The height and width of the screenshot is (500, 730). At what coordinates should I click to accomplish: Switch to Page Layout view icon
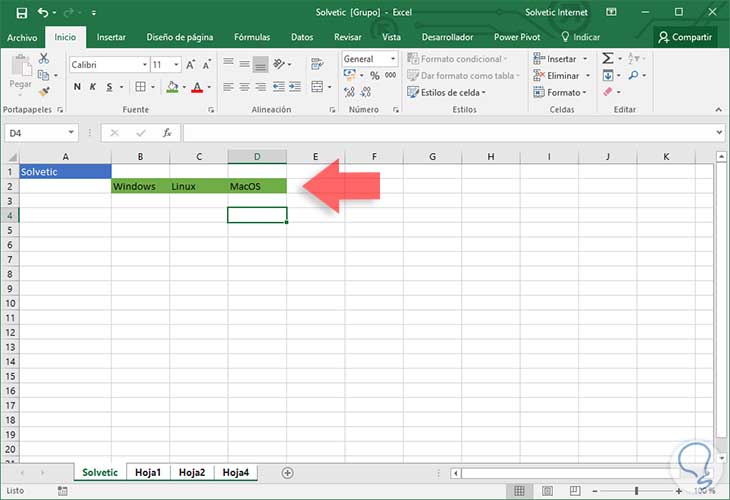coord(547,491)
